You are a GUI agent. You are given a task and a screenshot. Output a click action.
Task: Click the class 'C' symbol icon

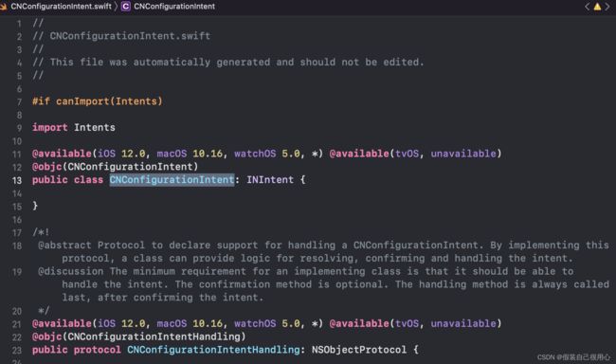coord(126,7)
